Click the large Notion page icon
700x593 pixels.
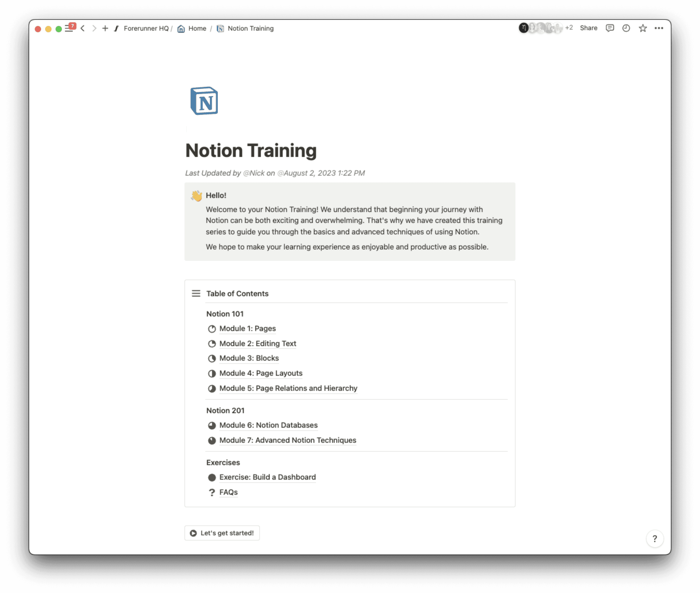(x=204, y=101)
